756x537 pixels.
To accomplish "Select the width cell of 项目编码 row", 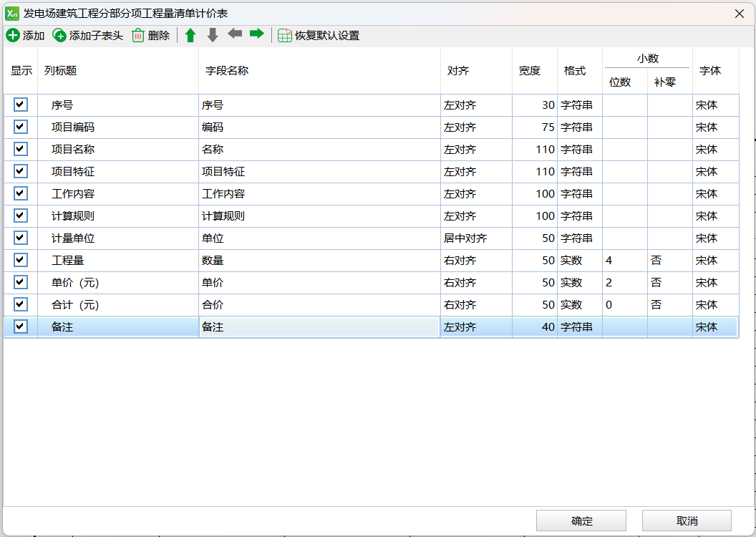I will pos(535,127).
